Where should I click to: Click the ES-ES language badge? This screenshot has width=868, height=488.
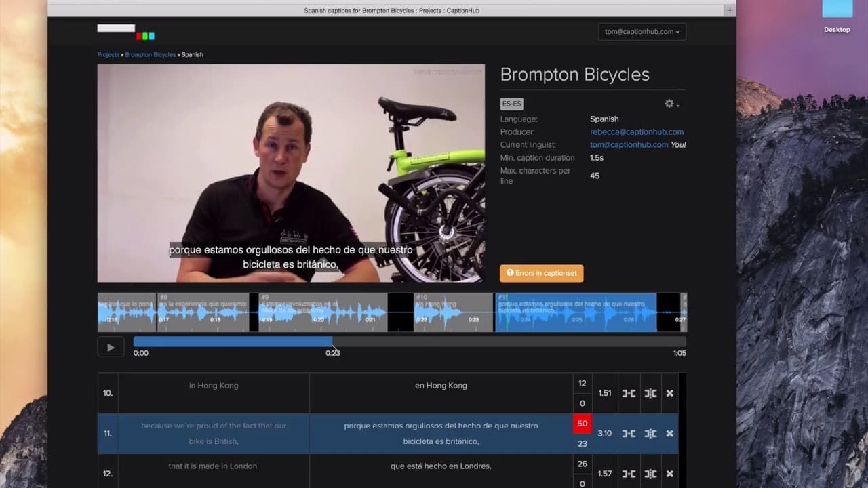tap(512, 104)
